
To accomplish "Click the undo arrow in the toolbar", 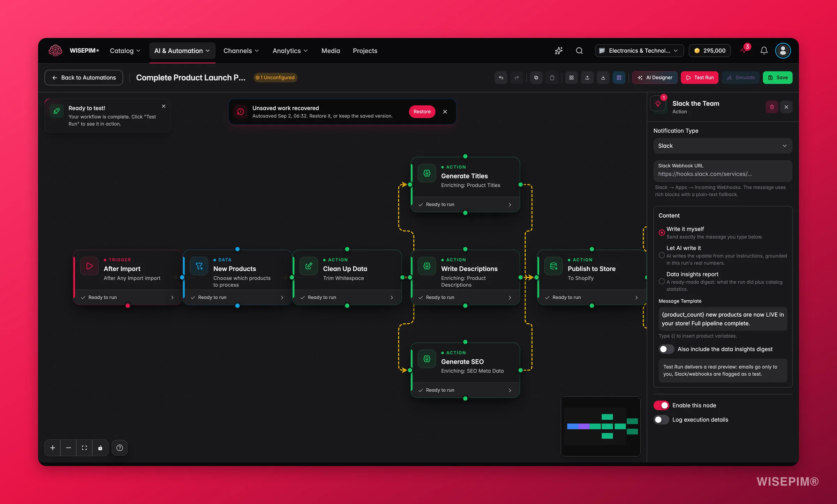I will click(501, 77).
